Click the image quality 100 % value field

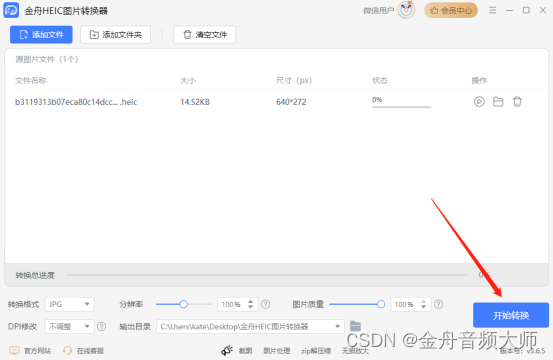pos(405,304)
